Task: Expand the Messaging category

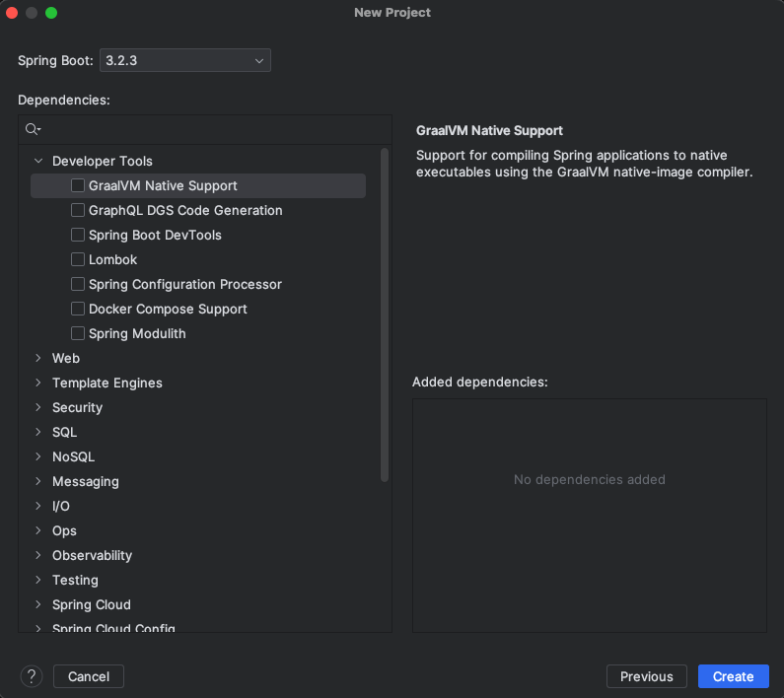Action: click(38, 481)
